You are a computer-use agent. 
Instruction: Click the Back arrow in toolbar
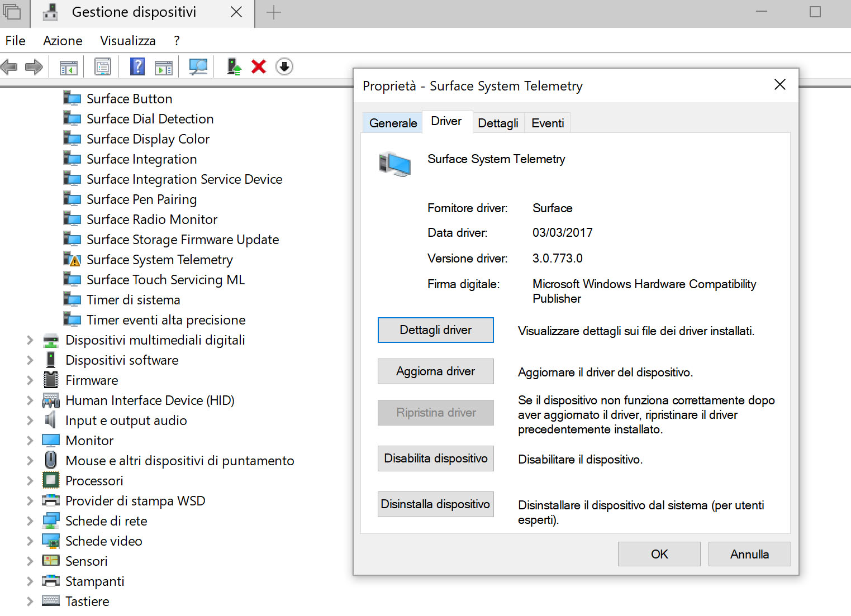[x=9, y=67]
